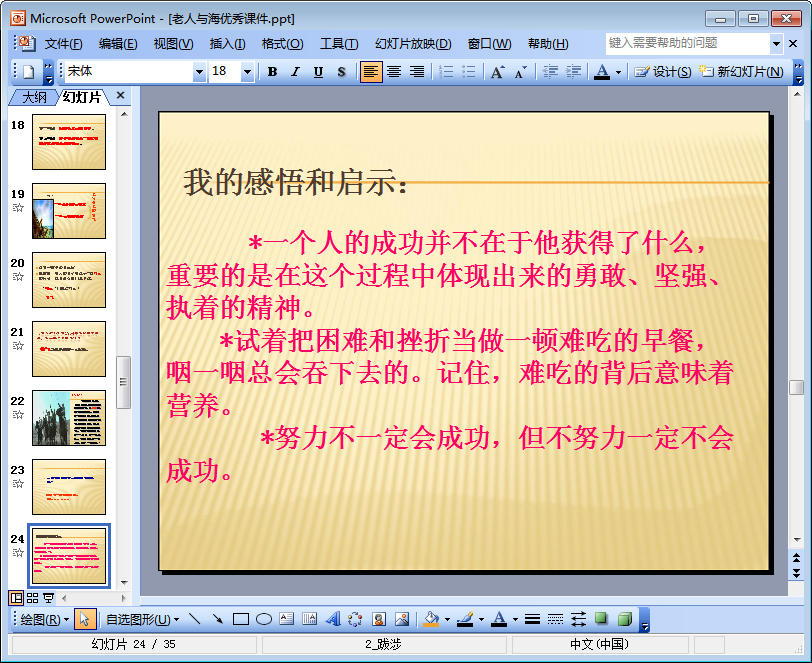Insert clip art
Image resolution: width=812 pixels, height=663 pixels.
[379, 619]
